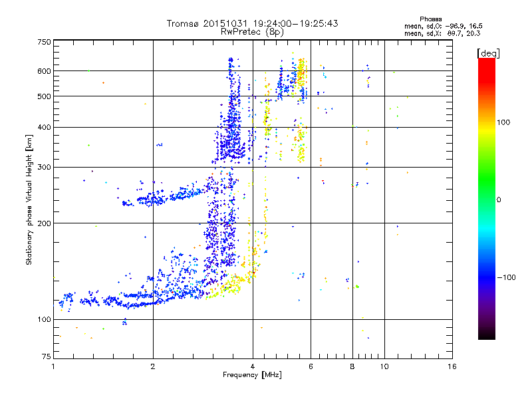
Task: Click the 'Frequency [MHz]' axis label
Action: click(x=252, y=375)
